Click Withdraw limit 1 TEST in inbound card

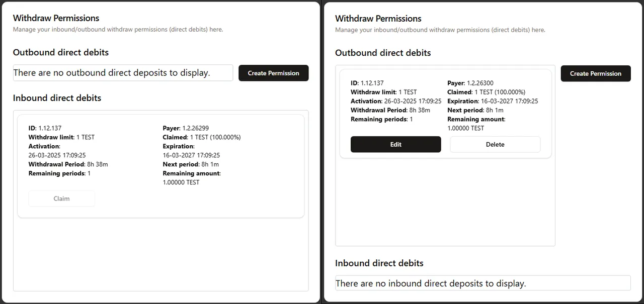[61, 137]
